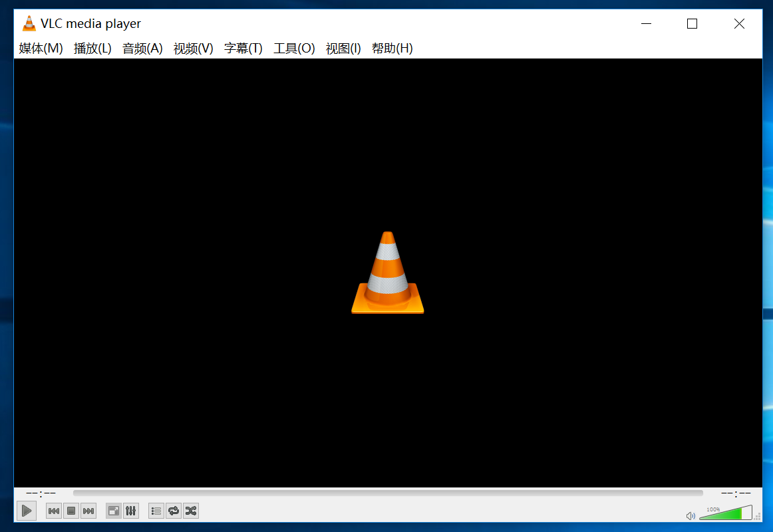Open the 工具(O) menu
The width and height of the screenshot is (773, 532).
[294, 49]
